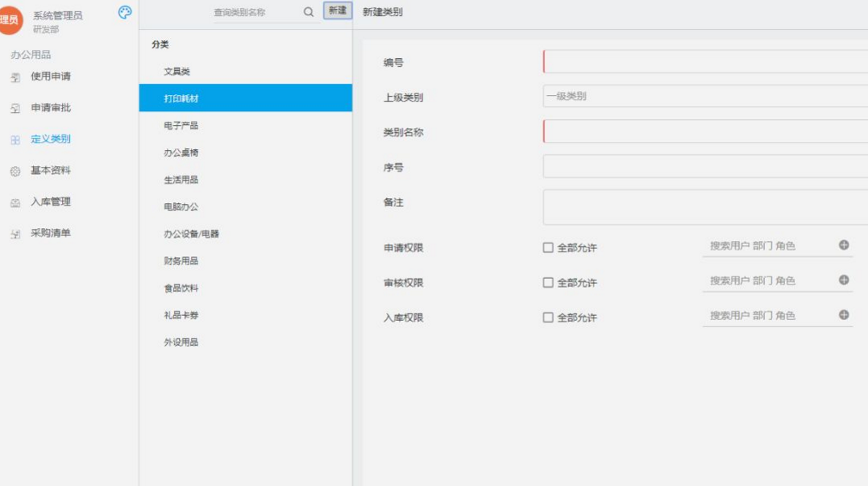The image size is (868, 486).
Task: Click the palette theme icon
Action: pyautogui.click(x=125, y=12)
